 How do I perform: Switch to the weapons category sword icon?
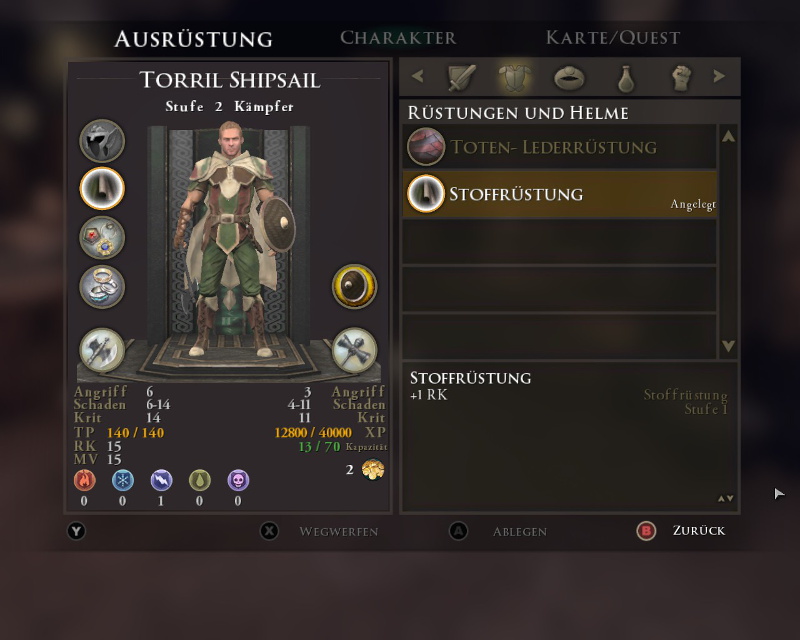[462, 78]
